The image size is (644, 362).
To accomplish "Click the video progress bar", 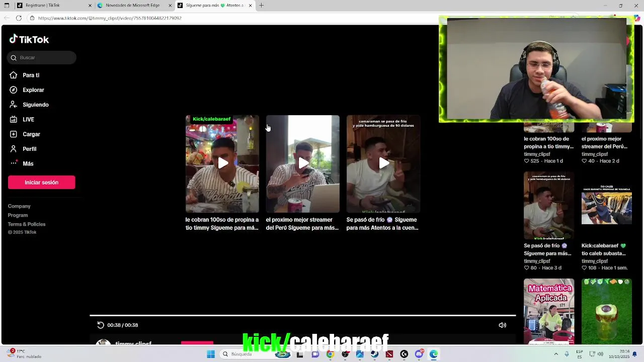I will (302, 315).
